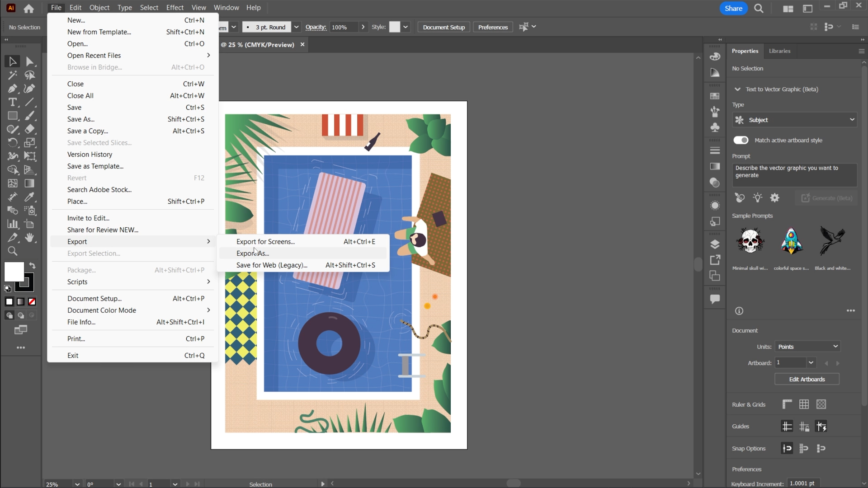Screen dimensions: 868x488
Task: Open the Search icon in top bar
Action: 759,9
